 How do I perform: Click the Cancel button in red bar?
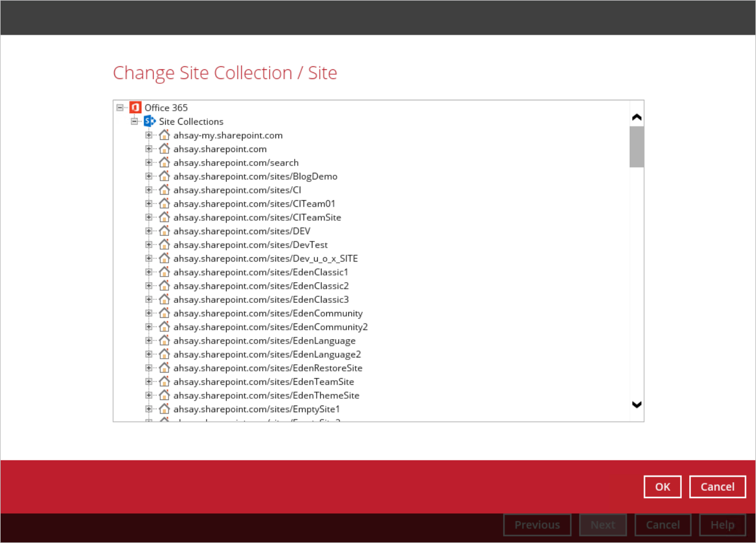718,486
